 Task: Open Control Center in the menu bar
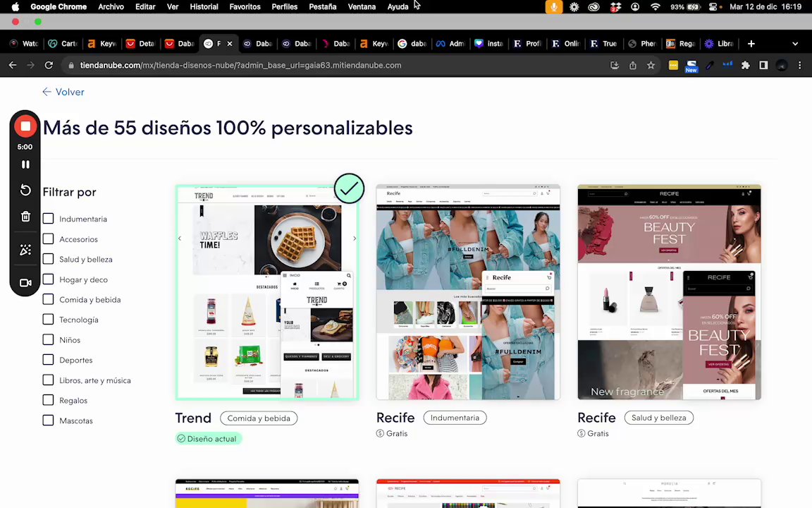click(713, 7)
